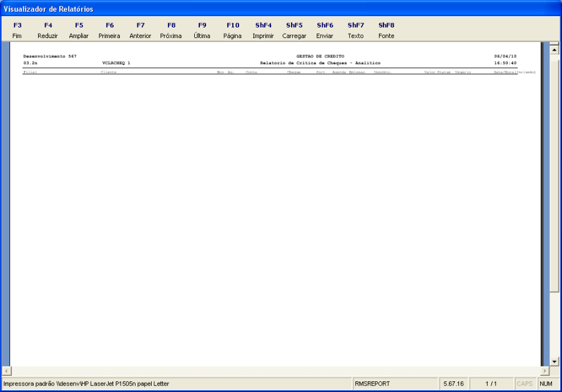Send the report with ShF6 Enviar
Viewport: 562px width, 392px height.
click(325, 30)
